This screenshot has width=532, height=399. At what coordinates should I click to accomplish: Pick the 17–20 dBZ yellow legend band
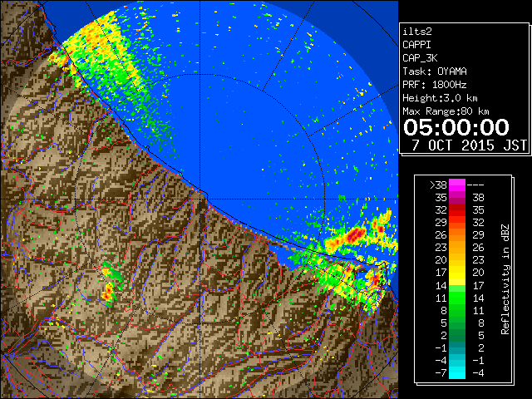point(457,273)
